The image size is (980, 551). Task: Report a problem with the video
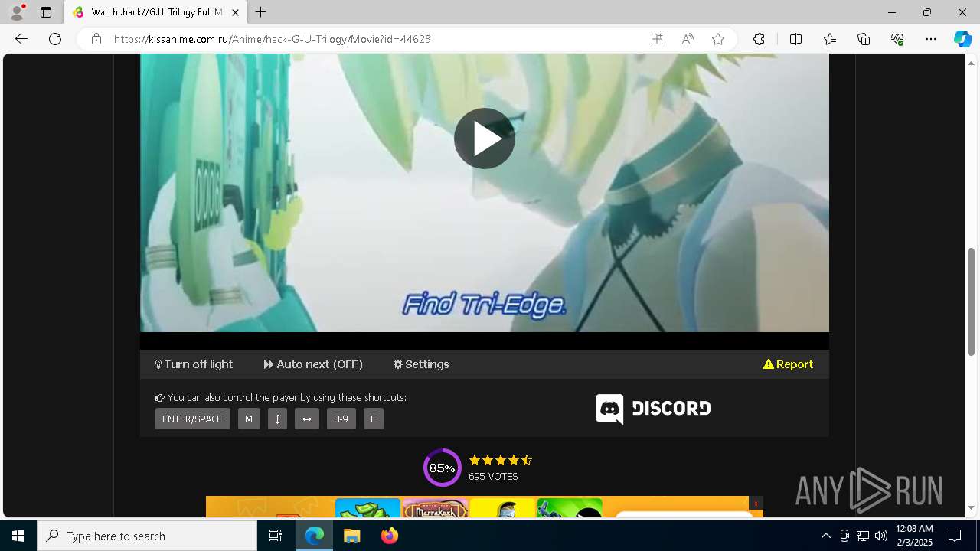pos(788,364)
